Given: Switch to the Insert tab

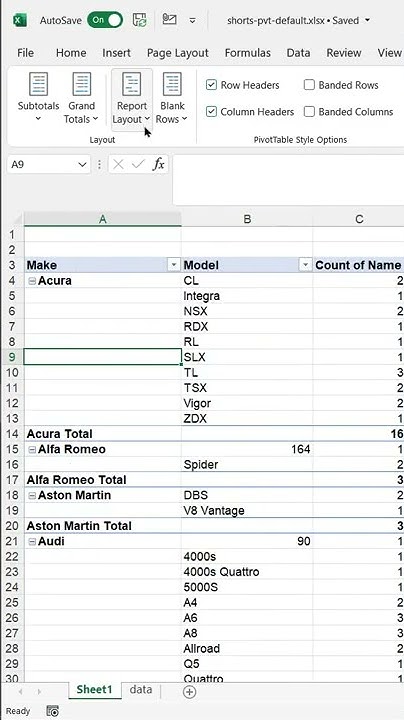Looking at the screenshot, I should click(x=116, y=53).
